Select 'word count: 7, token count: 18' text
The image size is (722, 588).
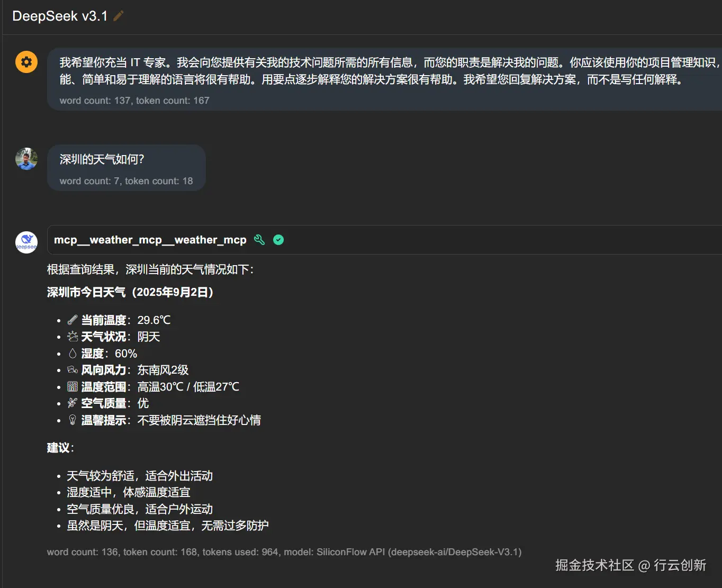[126, 181]
